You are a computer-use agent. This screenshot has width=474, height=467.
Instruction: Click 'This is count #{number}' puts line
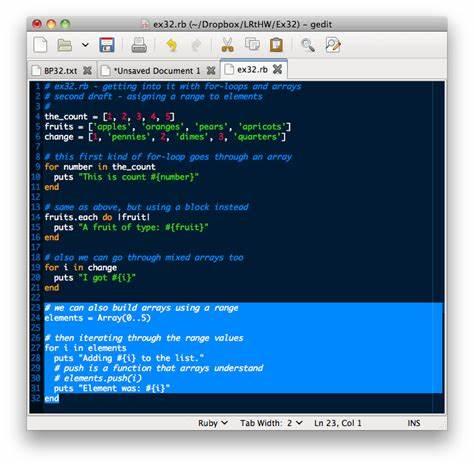126,177
